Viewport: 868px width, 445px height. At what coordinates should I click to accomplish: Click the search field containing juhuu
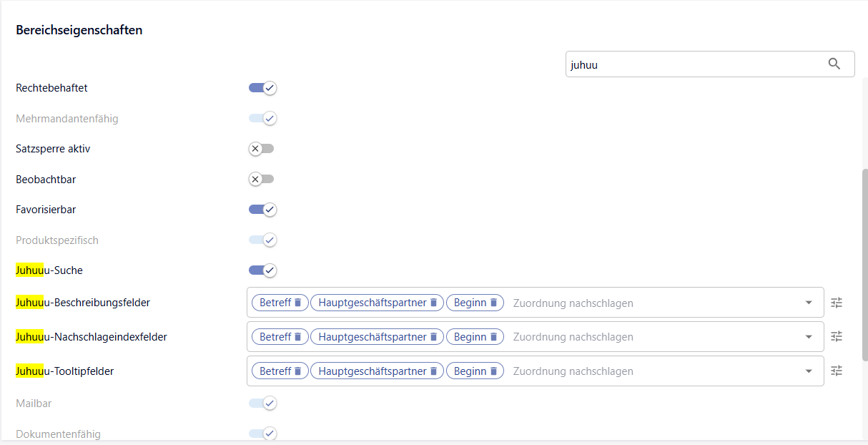tap(694, 64)
